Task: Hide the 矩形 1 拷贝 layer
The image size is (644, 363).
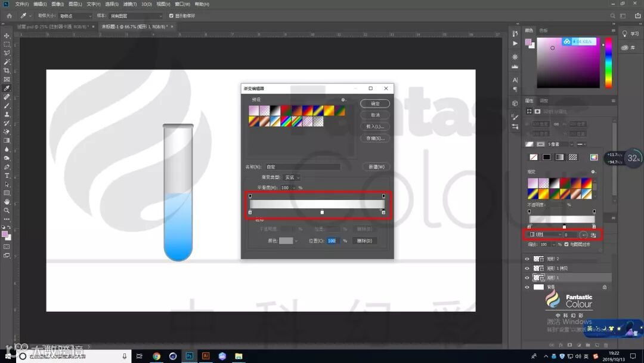Action: click(527, 269)
